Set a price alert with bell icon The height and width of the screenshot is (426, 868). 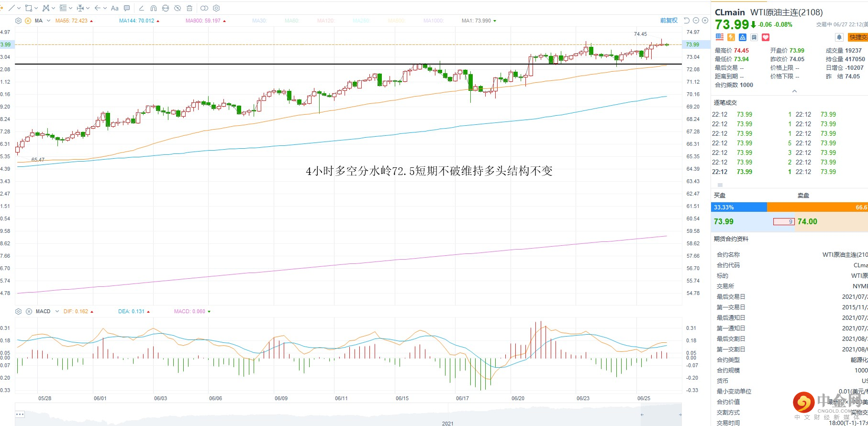839,37
